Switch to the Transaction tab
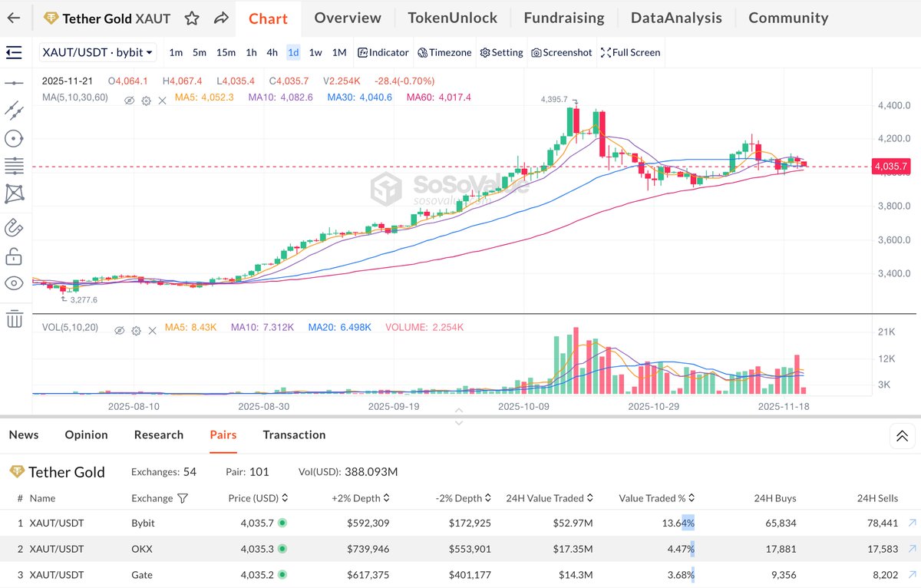921x588 pixels. (x=294, y=434)
